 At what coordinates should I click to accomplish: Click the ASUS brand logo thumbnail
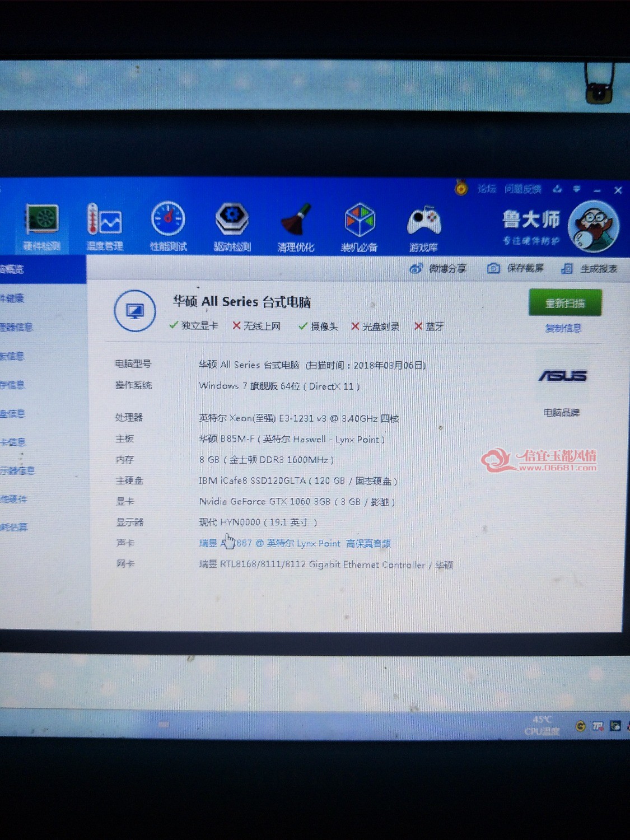[x=562, y=376]
